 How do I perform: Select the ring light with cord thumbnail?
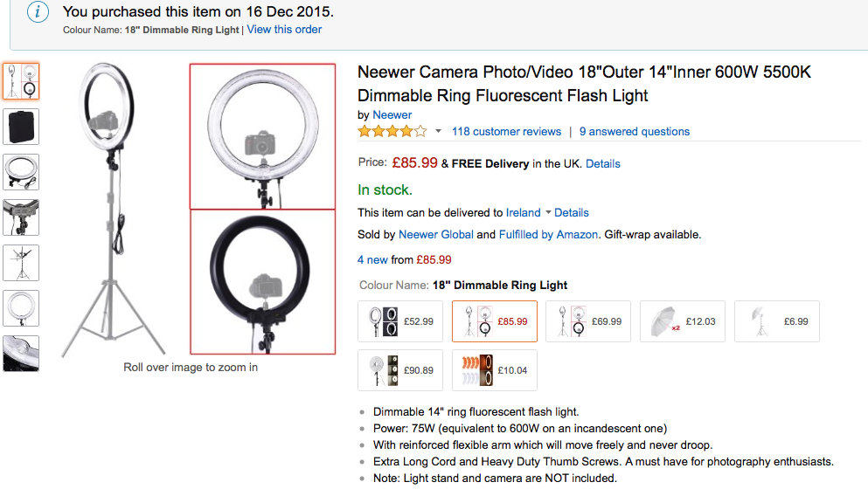click(21, 171)
